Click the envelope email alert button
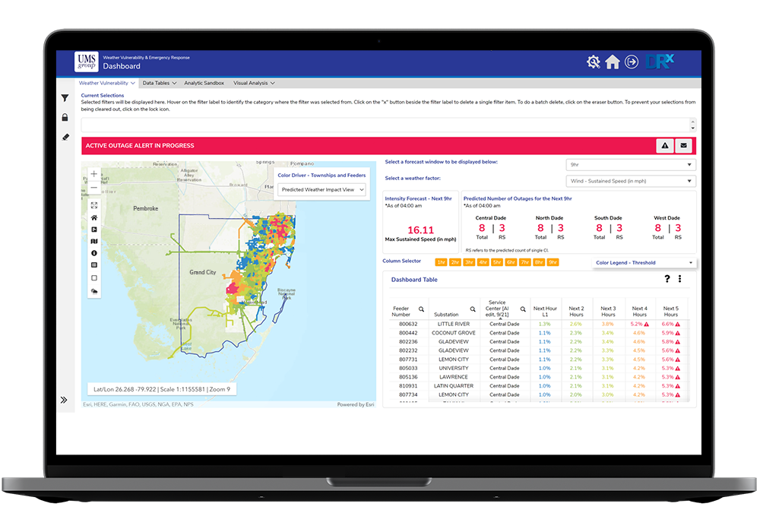Image resolution: width=760 pixels, height=532 pixels. [x=682, y=145]
